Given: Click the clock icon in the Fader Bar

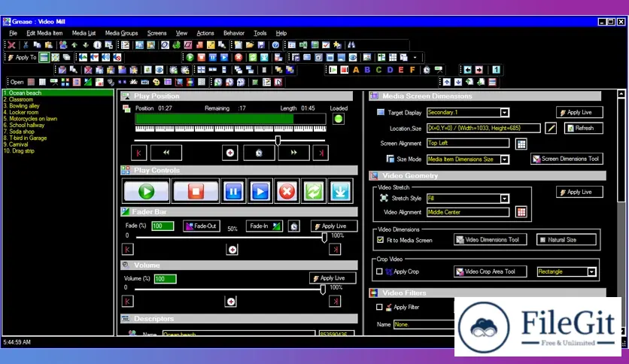Looking at the screenshot, I should (293, 226).
